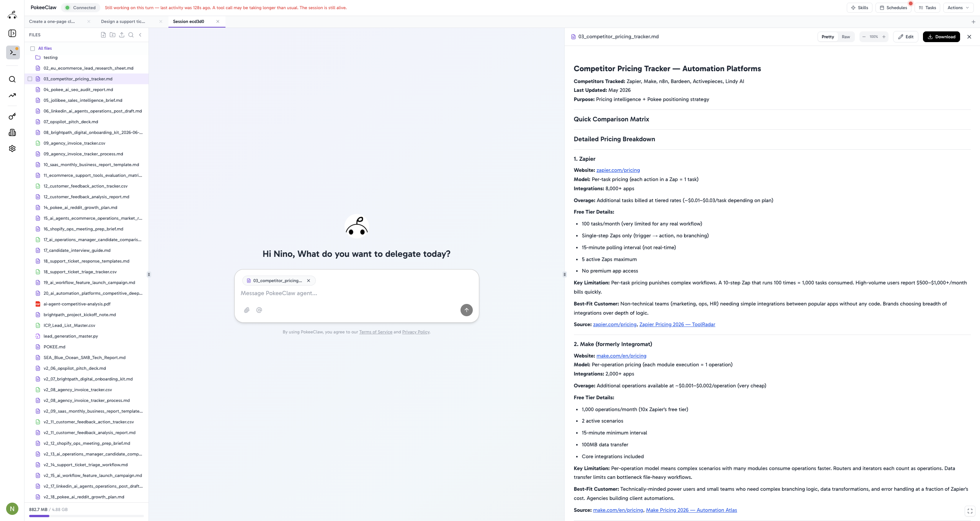Open the terminal agent icon
This screenshot has height=521, width=980.
13,52
